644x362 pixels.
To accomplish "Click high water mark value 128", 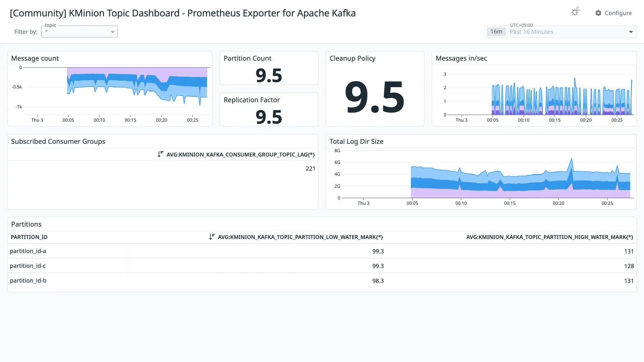I will (629, 266).
